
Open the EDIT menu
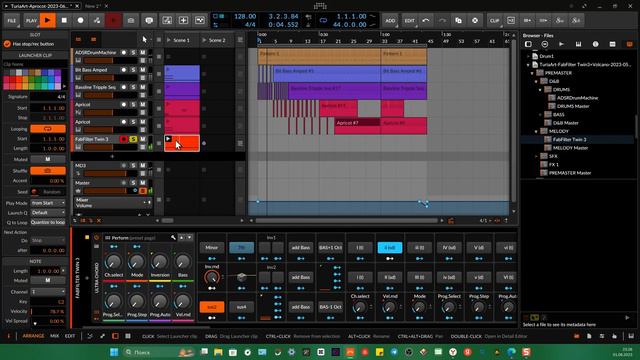(409, 20)
